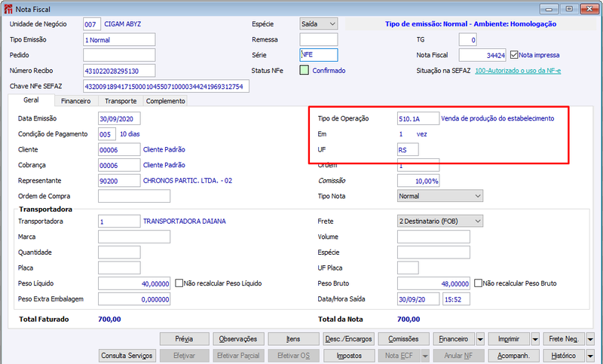Enable Não recalcular Peso Bruto
This screenshot has height=364, width=603.
point(478,283)
